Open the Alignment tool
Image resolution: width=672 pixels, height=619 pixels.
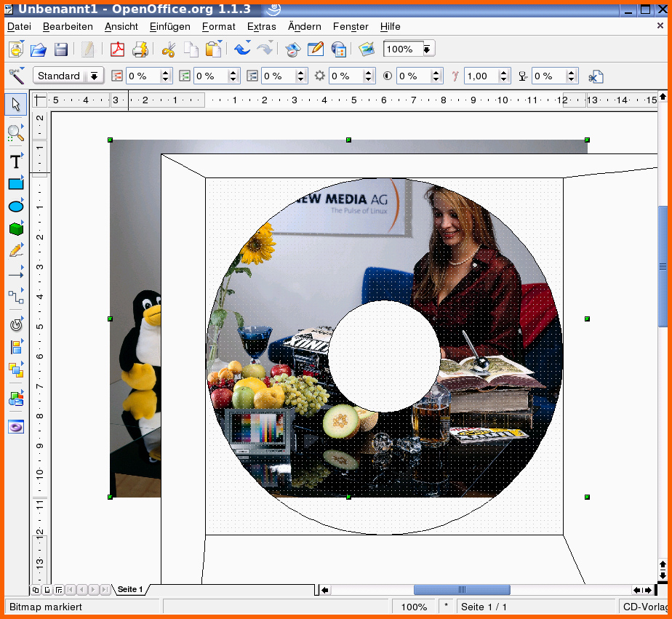point(16,347)
